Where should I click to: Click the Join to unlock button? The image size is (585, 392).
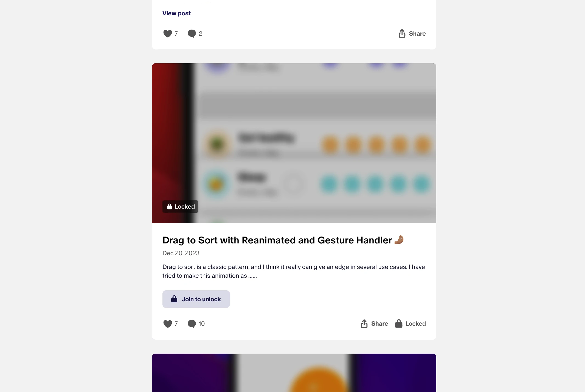pyautogui.click(x=196, y=299)
